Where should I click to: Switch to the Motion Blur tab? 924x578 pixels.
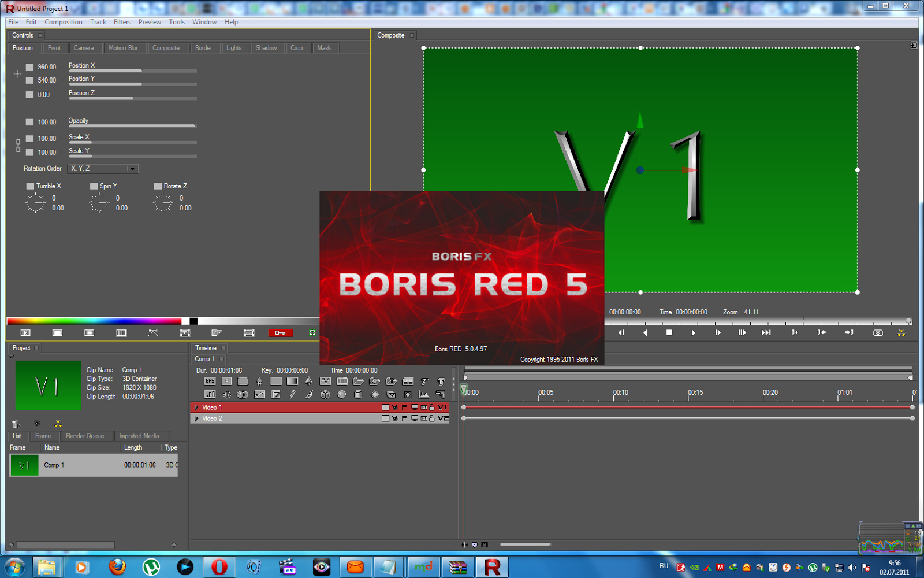tap(124, 48)
